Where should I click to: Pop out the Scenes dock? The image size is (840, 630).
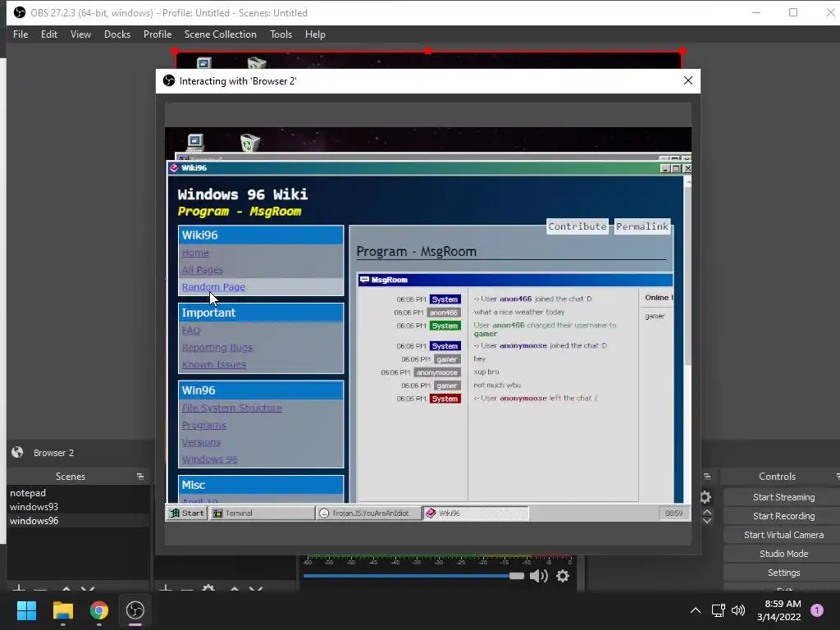(x=139, y=477)
